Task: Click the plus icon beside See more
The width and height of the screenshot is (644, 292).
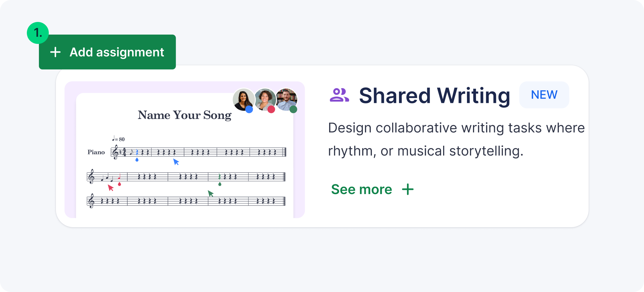Action: 408,189
